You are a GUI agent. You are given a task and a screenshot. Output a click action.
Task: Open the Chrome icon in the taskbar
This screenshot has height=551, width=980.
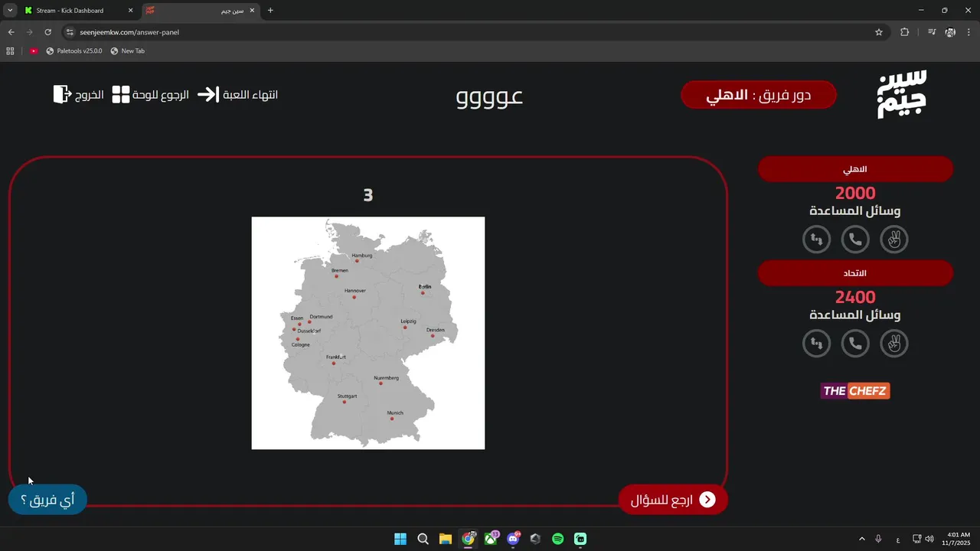[x=468, y=539]
